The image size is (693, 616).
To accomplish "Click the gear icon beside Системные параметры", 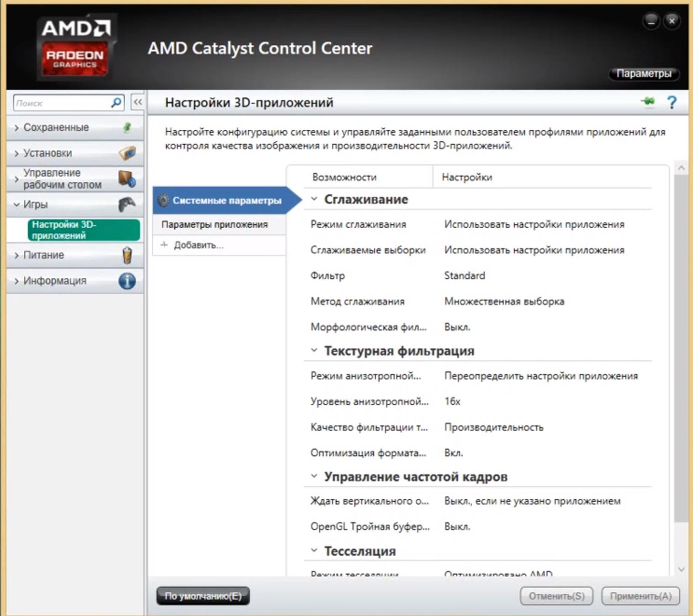I will (163, 200).
